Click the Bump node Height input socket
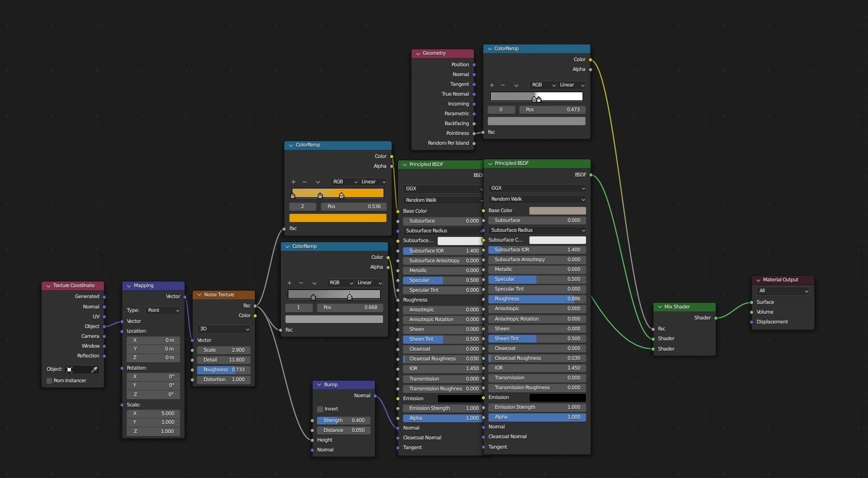The image size is (868, 478). pyautogui.click(x=313, y=440)
